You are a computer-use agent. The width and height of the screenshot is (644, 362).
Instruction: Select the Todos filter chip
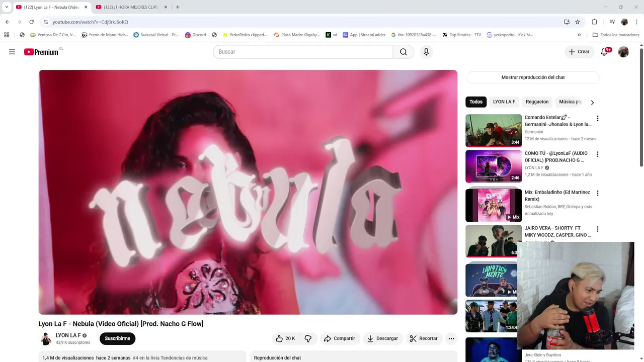point(476,102)
